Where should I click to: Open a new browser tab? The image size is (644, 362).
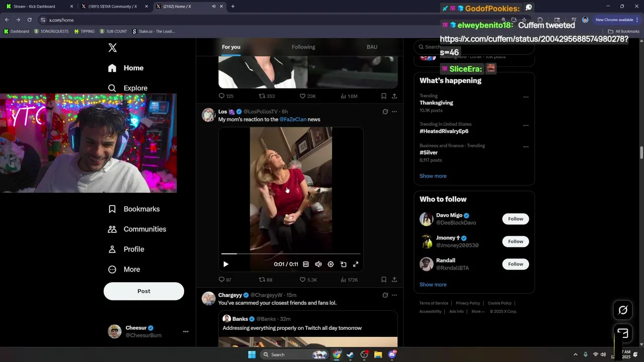pyautogui.click(x=232, y=7)
